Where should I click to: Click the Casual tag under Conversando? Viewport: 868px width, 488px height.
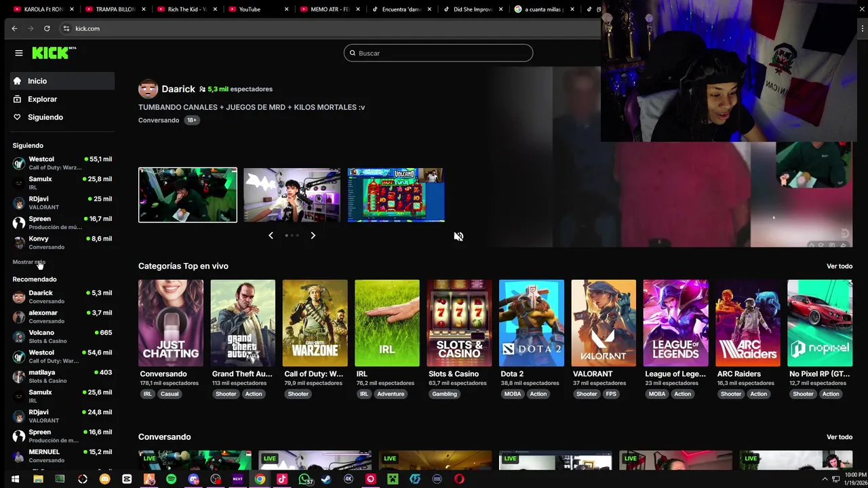click(x=170, y=394)
